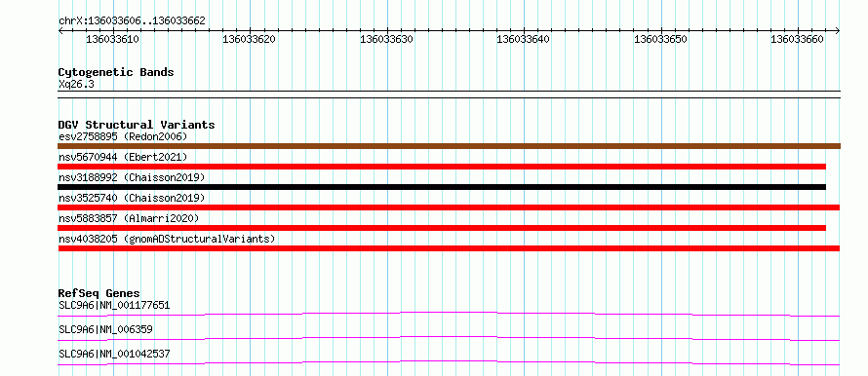Open variant label nsv5670944 (Ebert2021)
Viewport: 868px width, 376px height.
point(123,157)
